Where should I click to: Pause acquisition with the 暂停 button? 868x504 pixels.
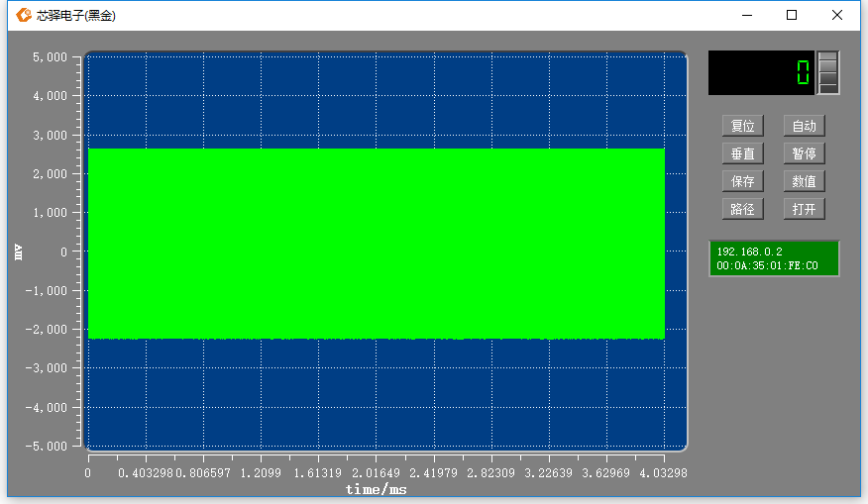[x=804, y=153]
